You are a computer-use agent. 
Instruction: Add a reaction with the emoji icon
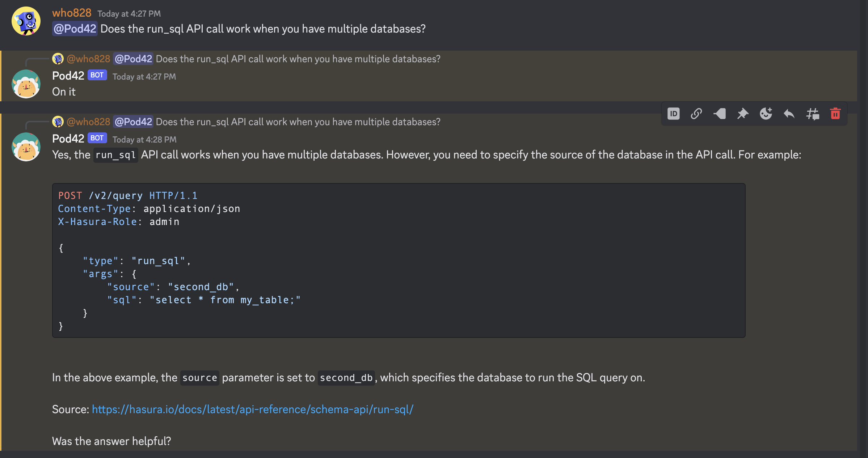click(x=766, y=114)
